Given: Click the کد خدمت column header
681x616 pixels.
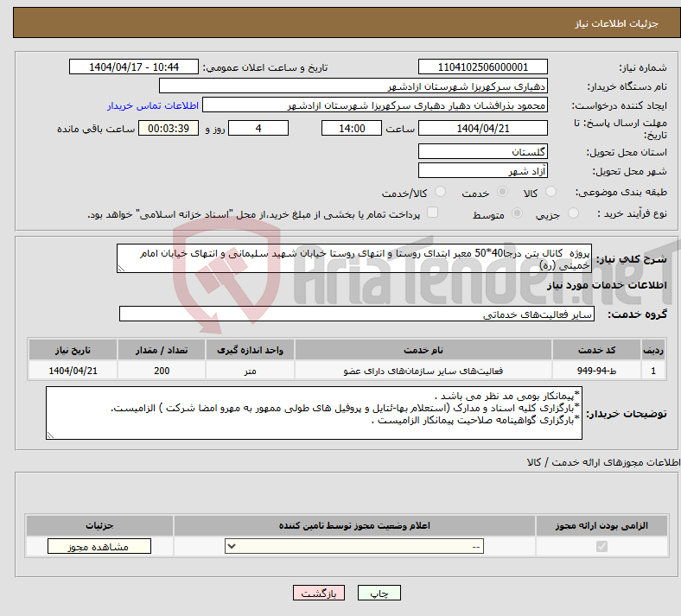Looking at the screenshot, I should (x=597, y=350).
